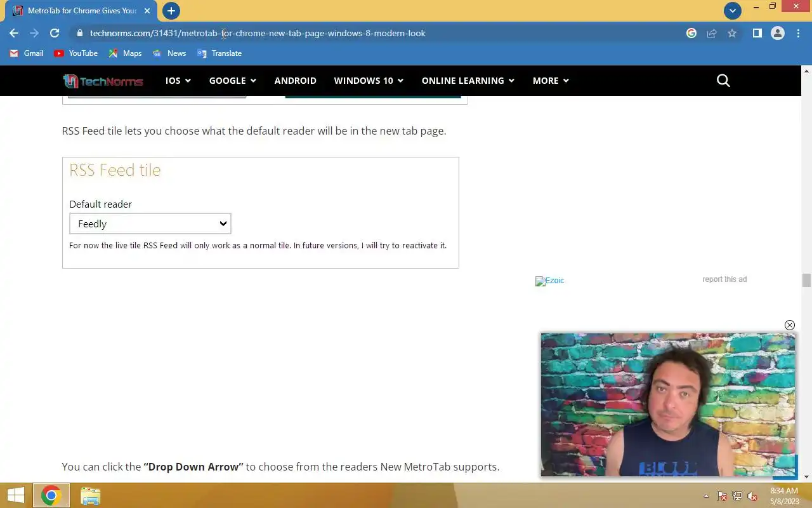Viewport: 812px width, 508px height.
Task: Open the Maps bookmark
Action: (126, 53)
